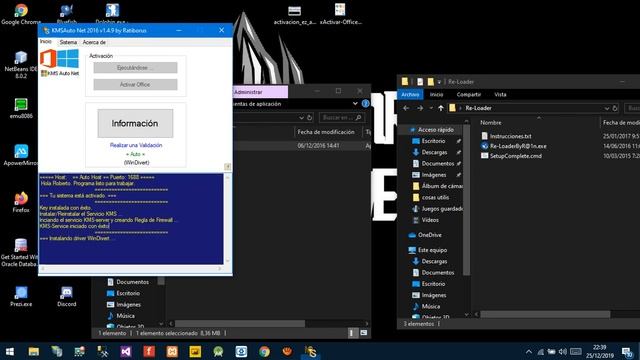640x360 pixels.
Task: Open File Explorer from the taskbar
Action: click(x=33, y=351)
